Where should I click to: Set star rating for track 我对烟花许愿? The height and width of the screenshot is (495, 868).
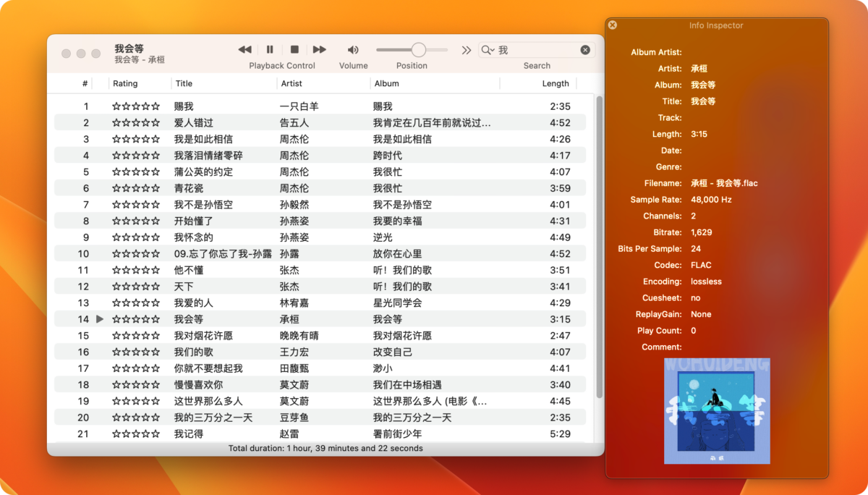[136, 336]
